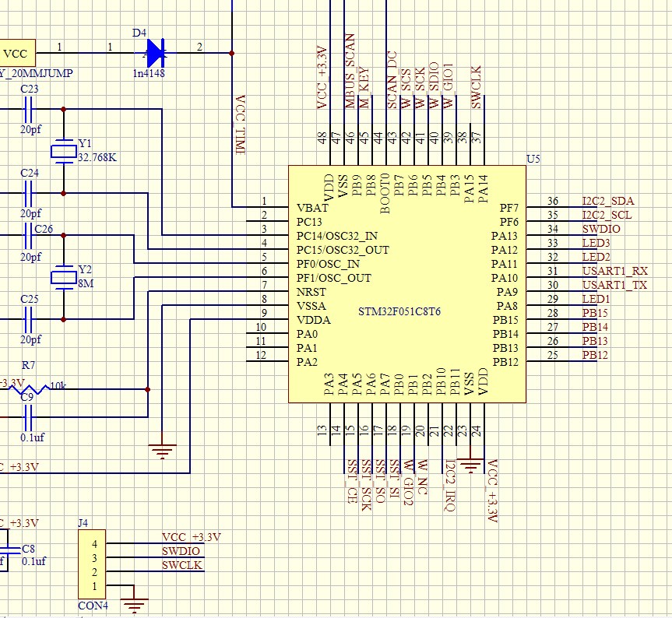Click the SWDIO net label at pin 34
The width and height of the screenshot is (672, 618).
[x=601, y=229]
